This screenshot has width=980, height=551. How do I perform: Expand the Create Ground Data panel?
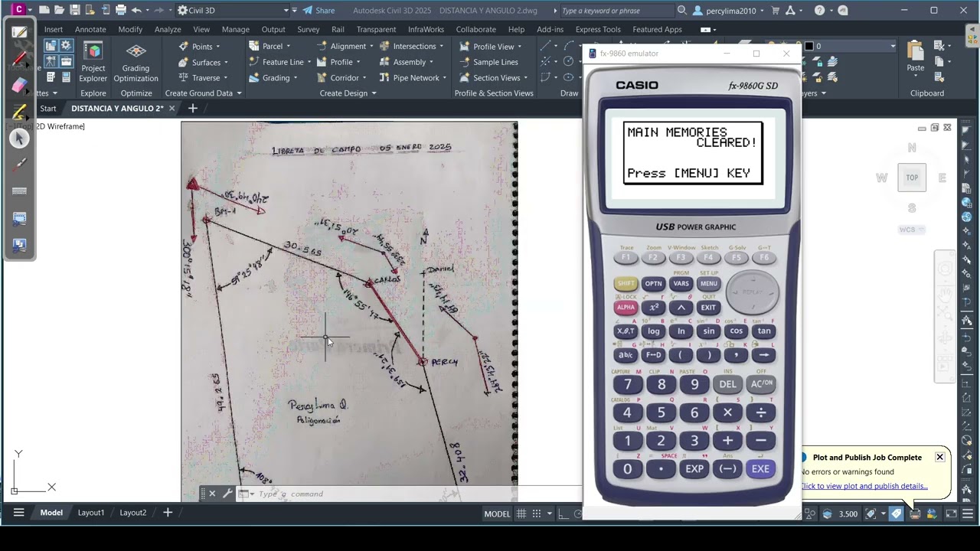[204, 93]
